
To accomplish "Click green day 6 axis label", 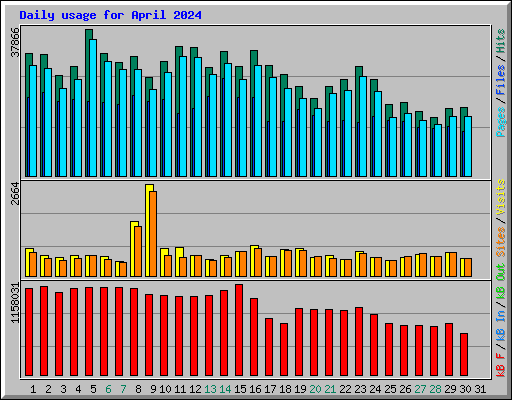I will coord(108,389).
